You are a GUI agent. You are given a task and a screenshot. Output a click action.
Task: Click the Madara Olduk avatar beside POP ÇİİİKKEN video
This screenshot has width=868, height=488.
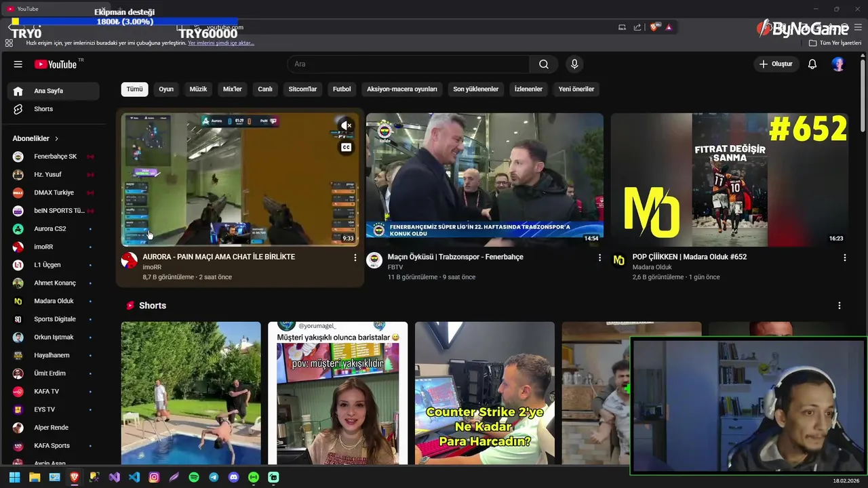point(619,260)
